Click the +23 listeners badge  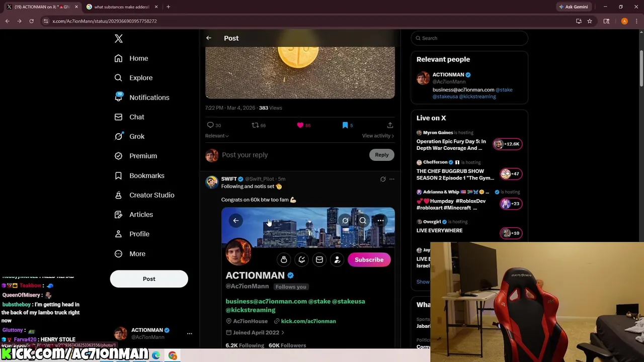[511, 204]
